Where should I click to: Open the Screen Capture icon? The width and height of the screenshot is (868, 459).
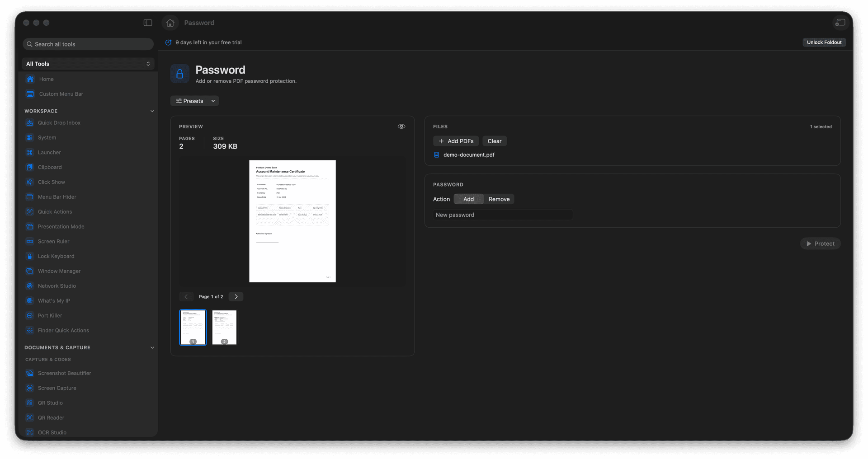tap(30, 388)
